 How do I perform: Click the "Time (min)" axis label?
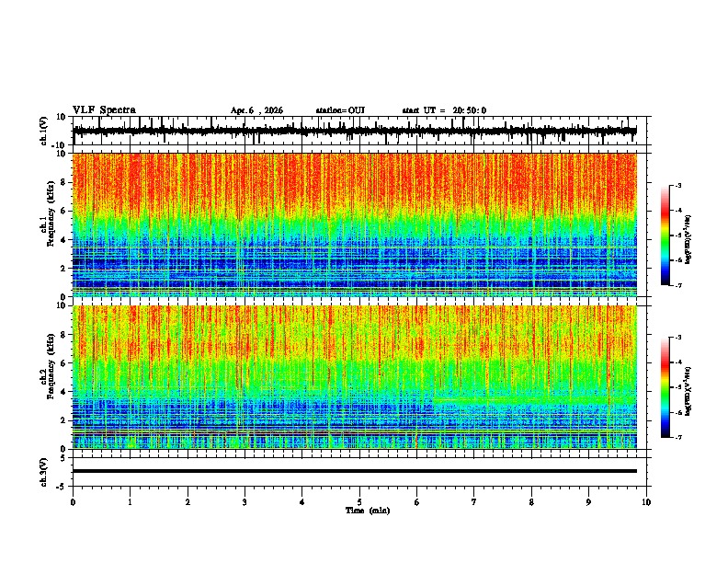pyautogui.click(x=368, y=511)
